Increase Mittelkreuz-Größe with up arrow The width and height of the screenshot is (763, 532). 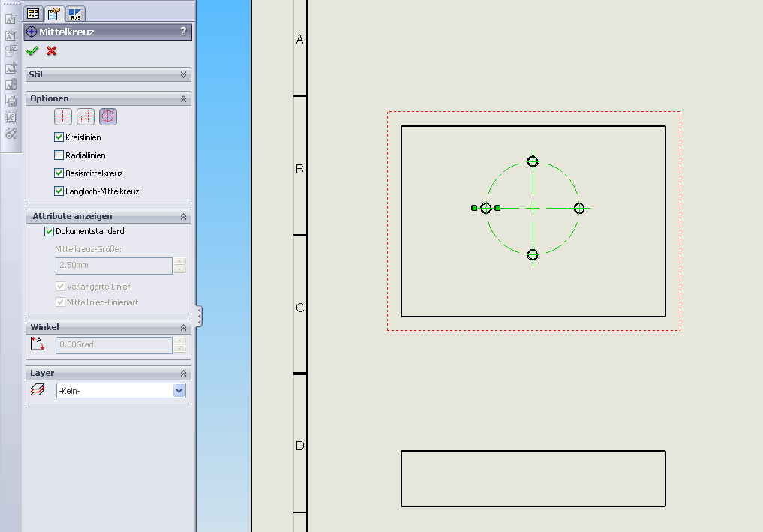coord(179,261)
